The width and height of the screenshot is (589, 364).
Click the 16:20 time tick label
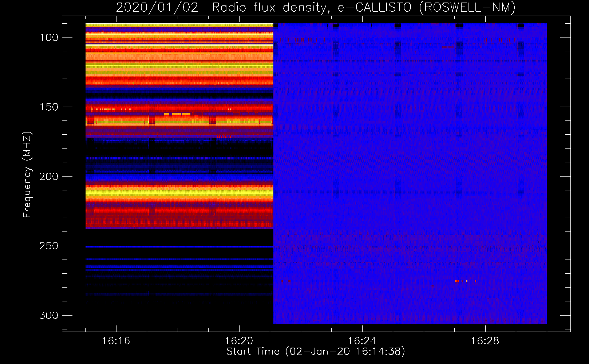239,341
